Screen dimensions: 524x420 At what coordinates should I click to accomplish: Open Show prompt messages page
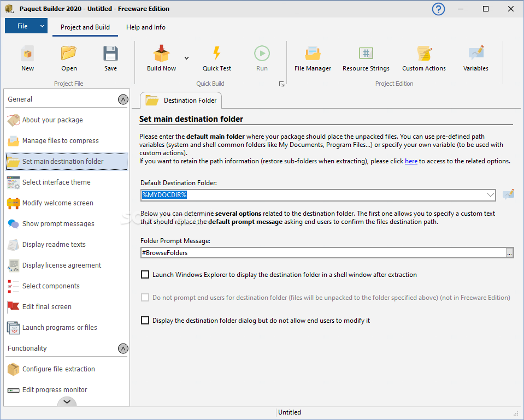[67, 223]
